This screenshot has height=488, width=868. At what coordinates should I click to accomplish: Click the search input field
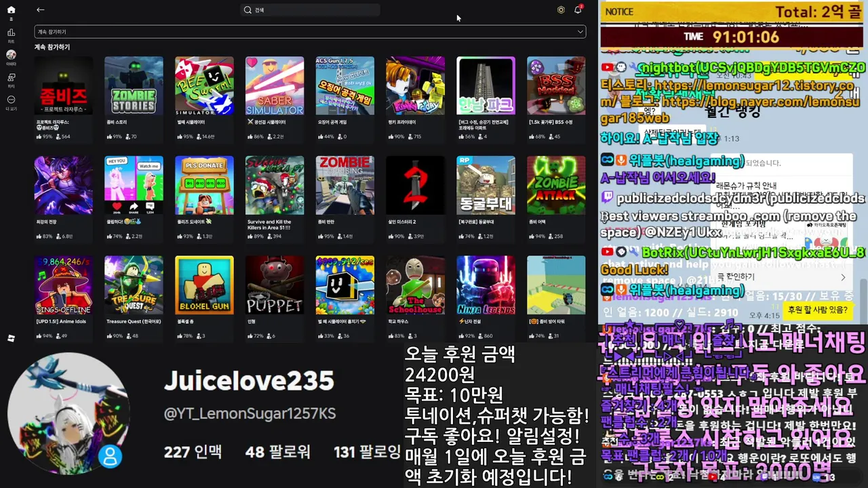[311, 10]
